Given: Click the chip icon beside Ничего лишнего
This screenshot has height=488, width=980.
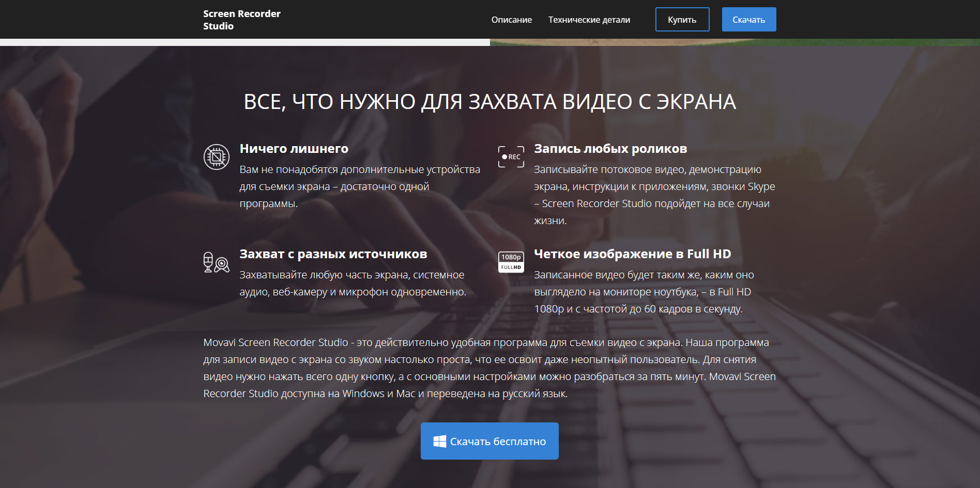Looking at the screenshot, I should pos(216,157).
